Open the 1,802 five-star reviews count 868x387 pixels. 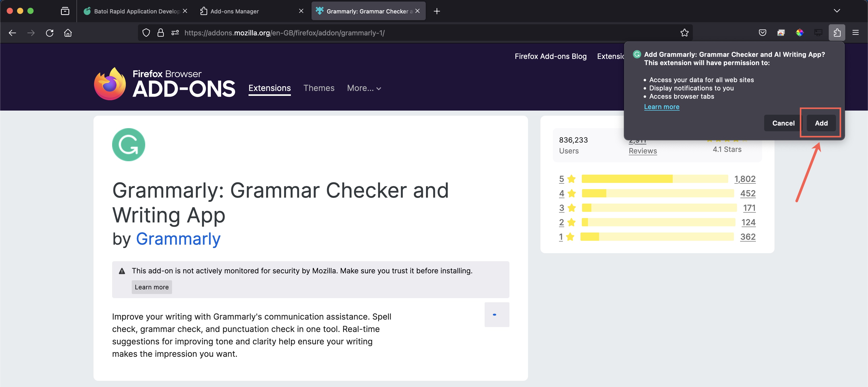tap(745, 179)
